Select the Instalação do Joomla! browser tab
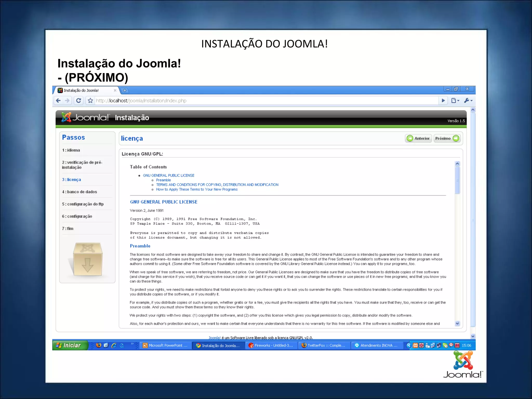The height and width of the screenshot is (399, 532). (86, 90)
